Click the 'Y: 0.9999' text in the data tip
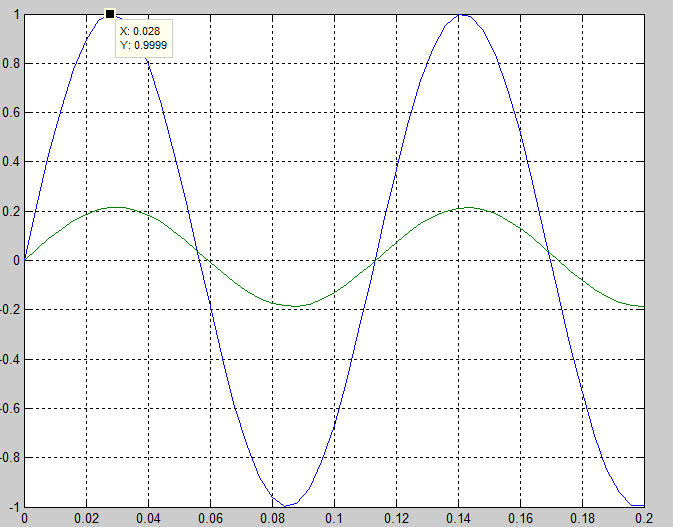The width and height of the screenshot is (673, 527). point(143,45)
